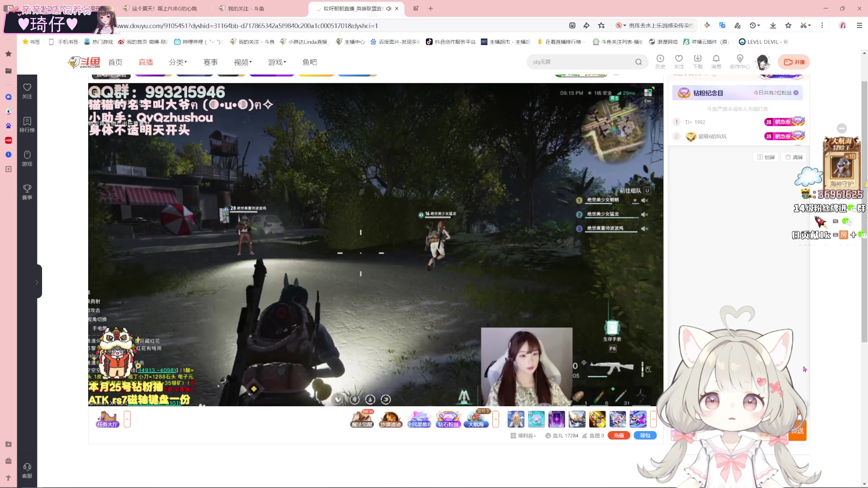Click the bookmark star with plus icon
The image size is (868, 488).
click(x=601, y=26)
